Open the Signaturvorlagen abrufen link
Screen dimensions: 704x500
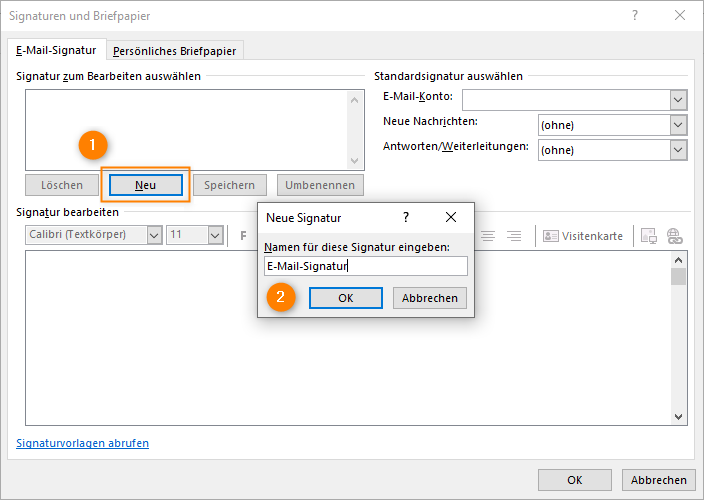(83, 443)
